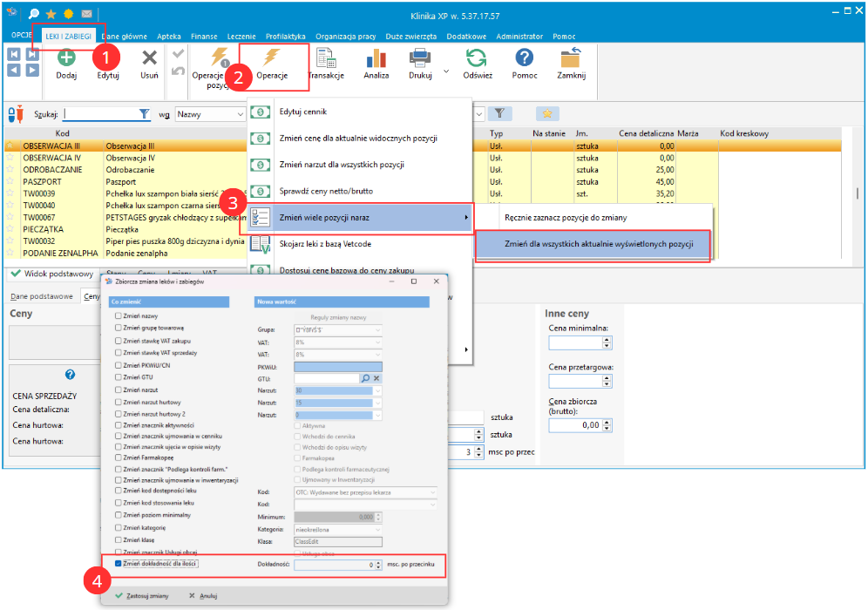The width and height of the screenshot is (868, 610).
Task: Click the search icon next to GTU field
Action: tap(366, 379)
